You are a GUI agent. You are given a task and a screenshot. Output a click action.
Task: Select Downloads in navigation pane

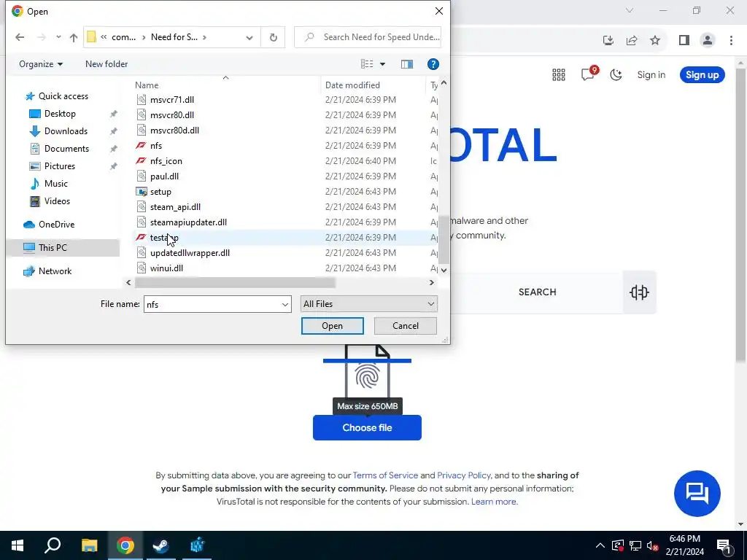coord(66,131)
